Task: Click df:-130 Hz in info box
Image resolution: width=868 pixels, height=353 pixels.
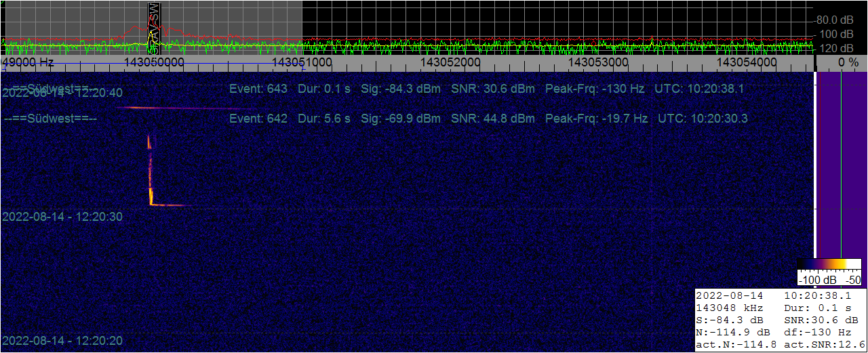Action: coord(818,333)
